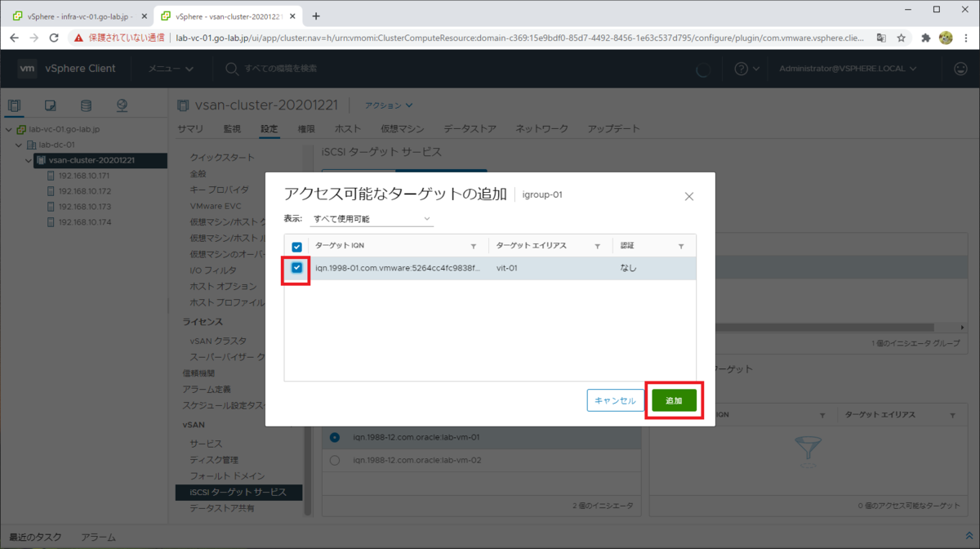This screenshot has width=980, height=549.
Task: Open VMware EVC settings item
Action: (x=216, y=206)
